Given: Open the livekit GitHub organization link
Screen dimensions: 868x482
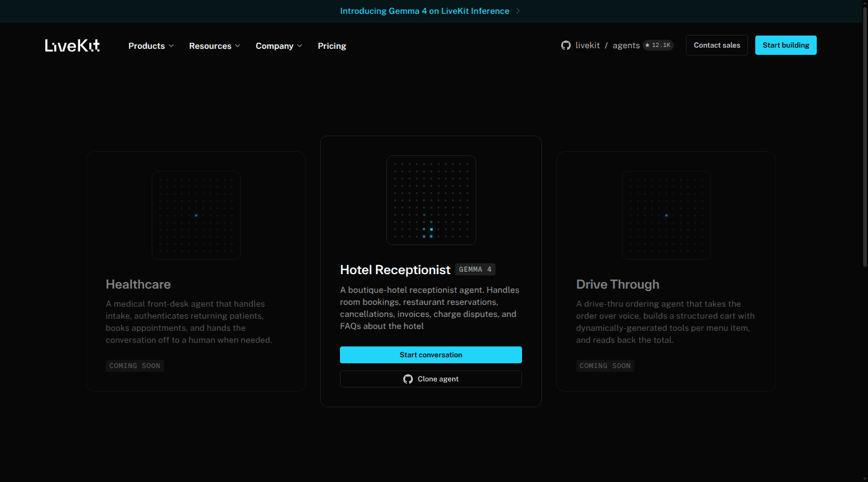Looking at the screenshot, I should click(588, 45).
